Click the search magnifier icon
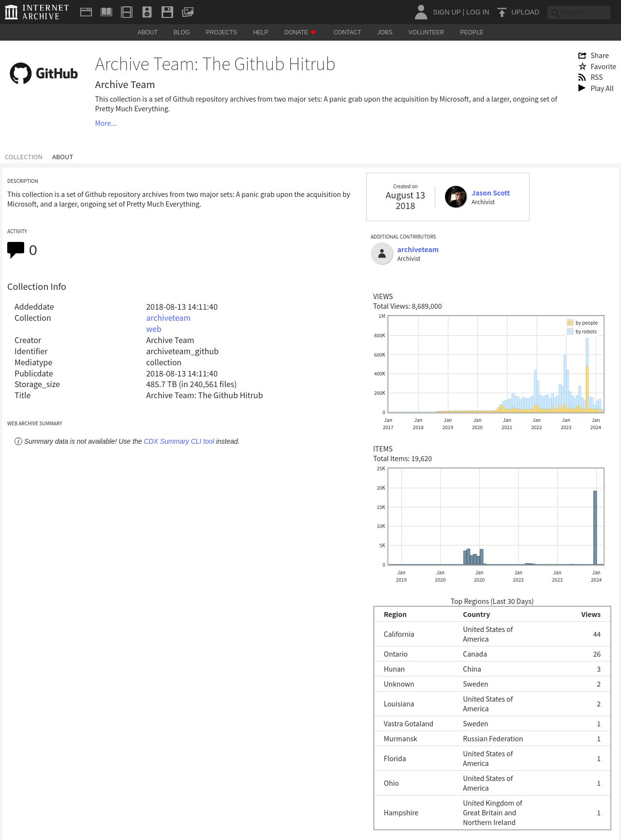Viewport: 621px width, 840px height. pos(555,13)
